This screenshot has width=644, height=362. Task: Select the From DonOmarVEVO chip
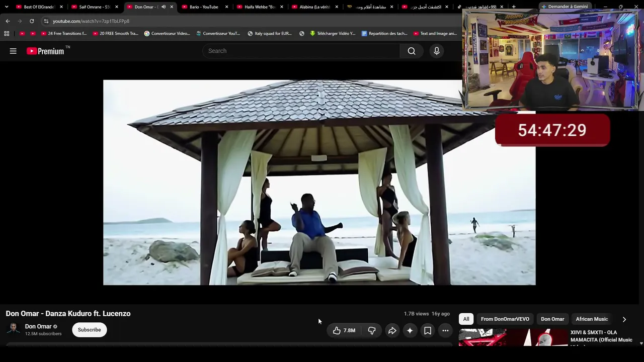(x=505, y=319)
